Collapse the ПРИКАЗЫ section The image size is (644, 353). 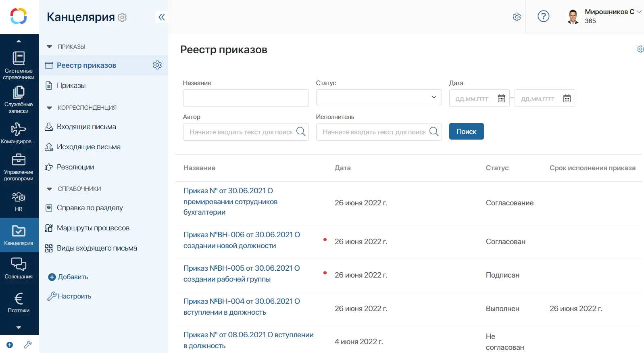(x=50, y=47)
